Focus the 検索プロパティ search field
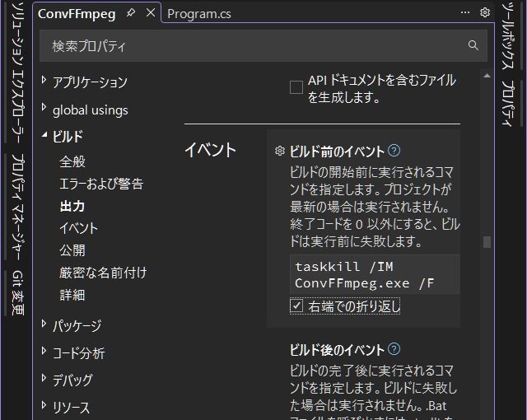This screenshot has height=420, width=527. point(263,45)
